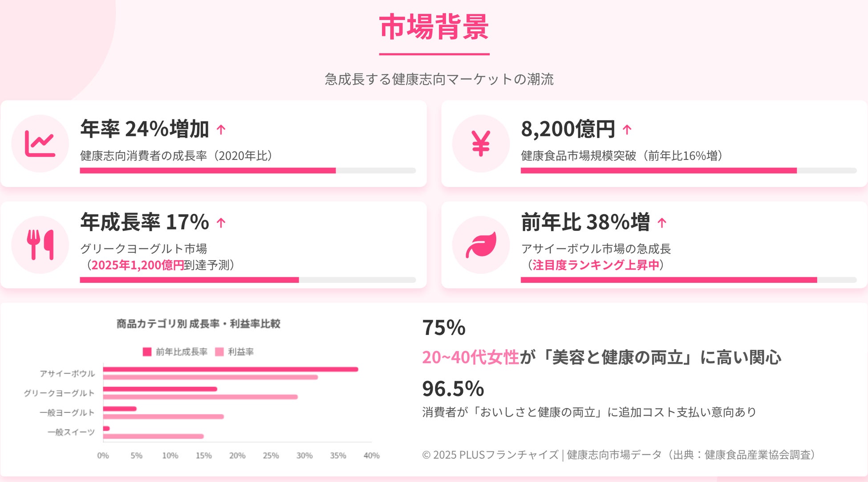Click the up arrow beside 年成長率 17%
868x482 pixels.
point(221,222)
